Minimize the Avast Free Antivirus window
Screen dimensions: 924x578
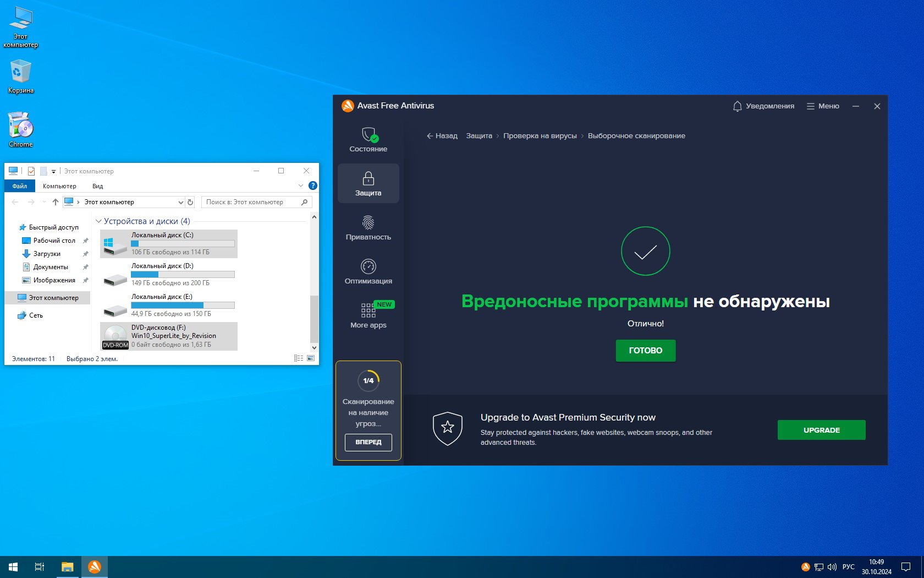point(856,106)
